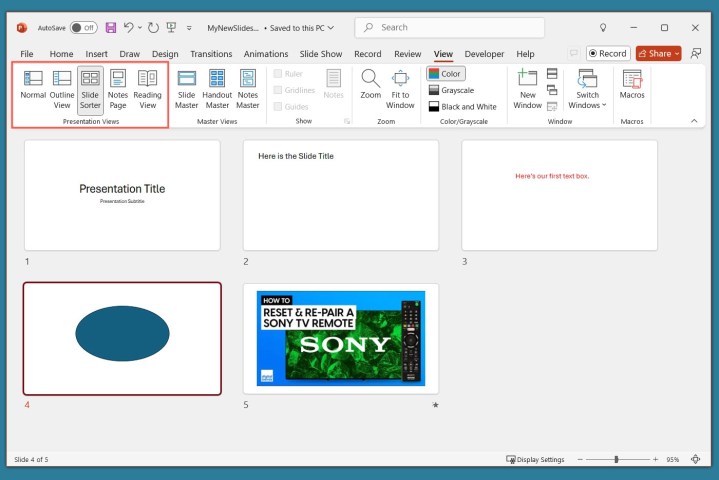Open Reading View

(x=148, y=85)
